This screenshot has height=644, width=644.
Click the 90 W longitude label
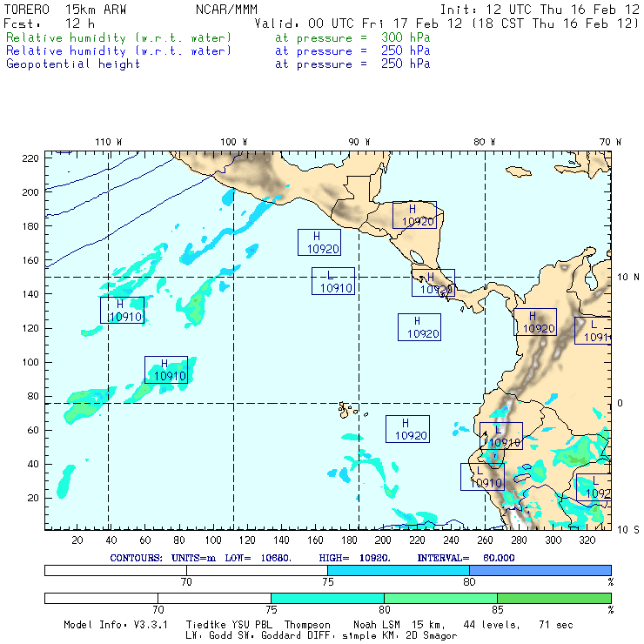[359, 142]
